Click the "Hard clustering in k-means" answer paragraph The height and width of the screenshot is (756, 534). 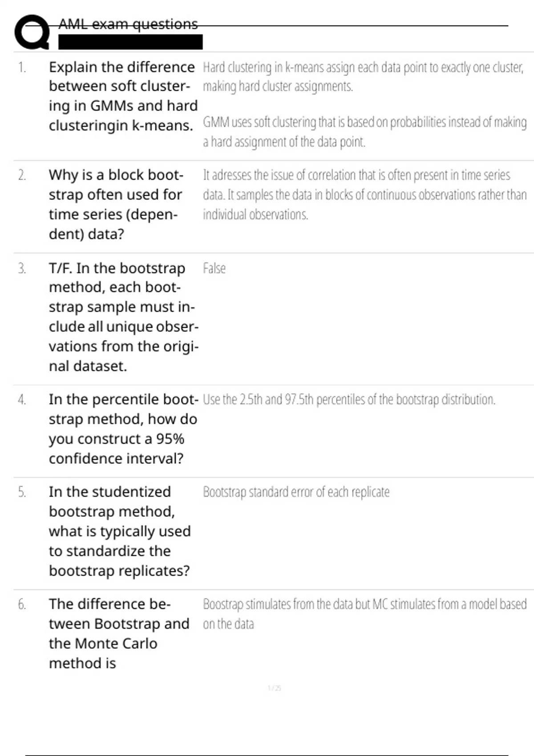(x=363, y=76)
